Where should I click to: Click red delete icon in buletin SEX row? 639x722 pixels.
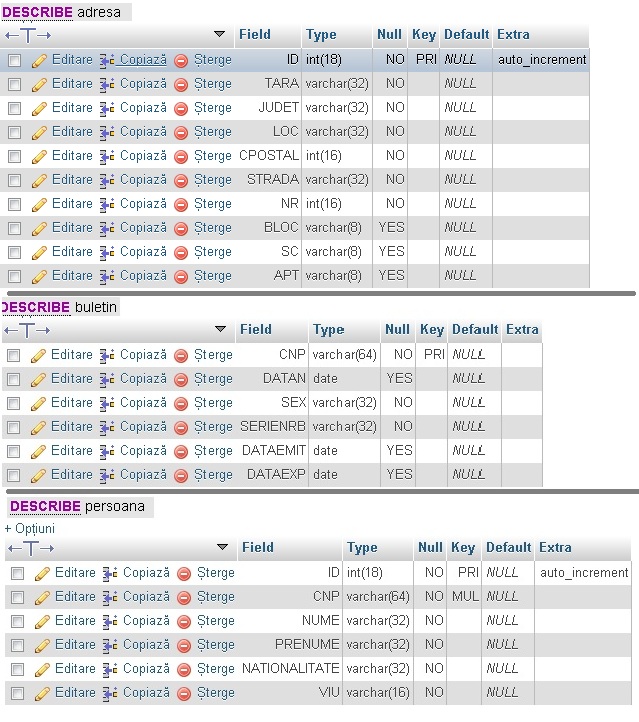click(181, 404)
